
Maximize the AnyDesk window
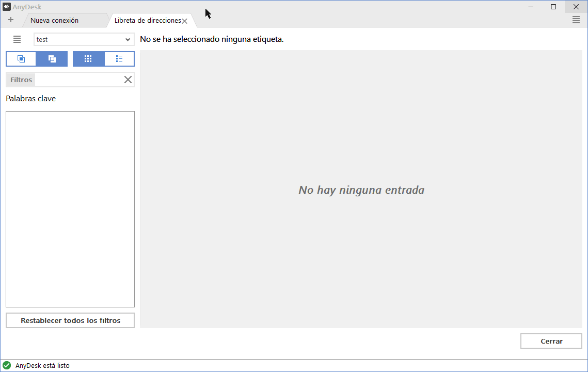tap(553, 7)
